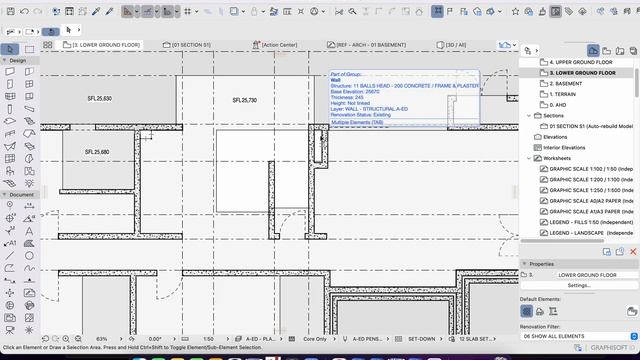The height and width of the screenshot is (360, 640).
Task: Open REF - ARCH - 01 BASEMENT tab
Action: [x=367, y=45]
